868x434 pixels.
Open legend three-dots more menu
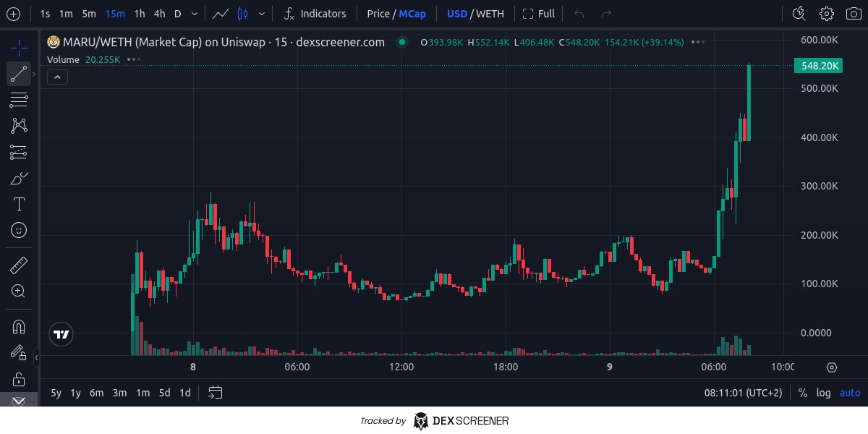pos(697,42)
